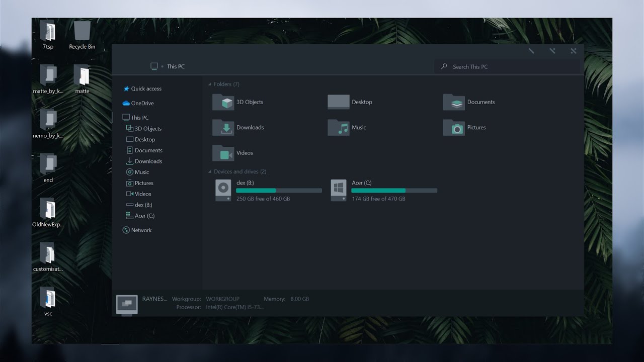Click the Quick access star icon
Screen dimensions: 644x362
coord(126,88)
